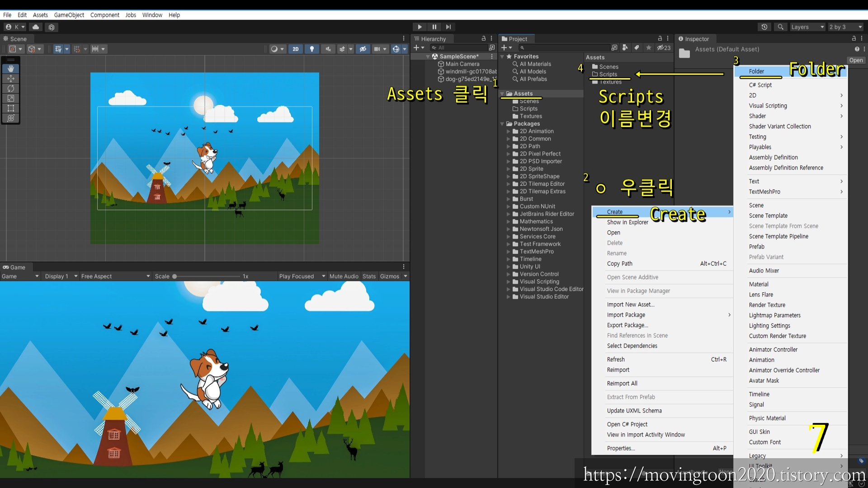Toggle scene lighting bulb
The image size is (868, 488).
(x=311, y=49)
